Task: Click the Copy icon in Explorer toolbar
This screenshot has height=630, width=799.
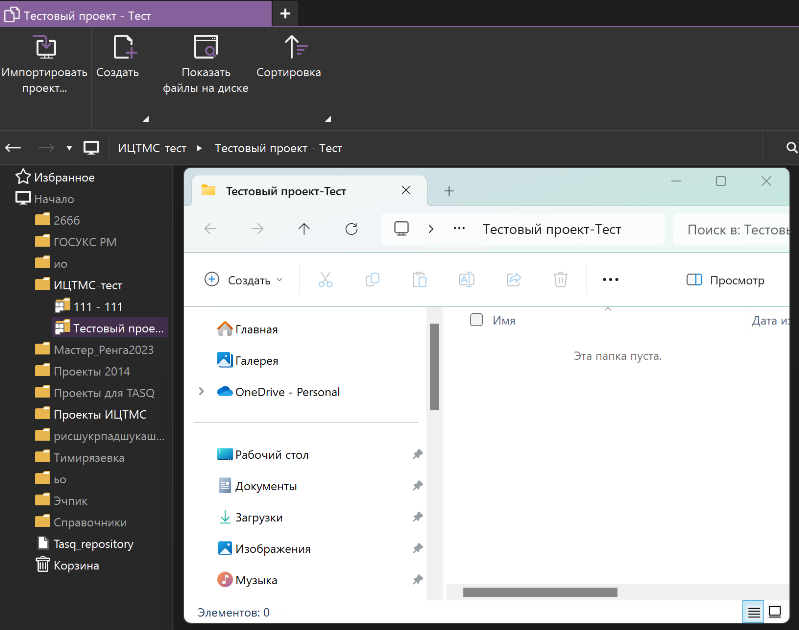Action: pyautogui.click(x=372, y=279)
